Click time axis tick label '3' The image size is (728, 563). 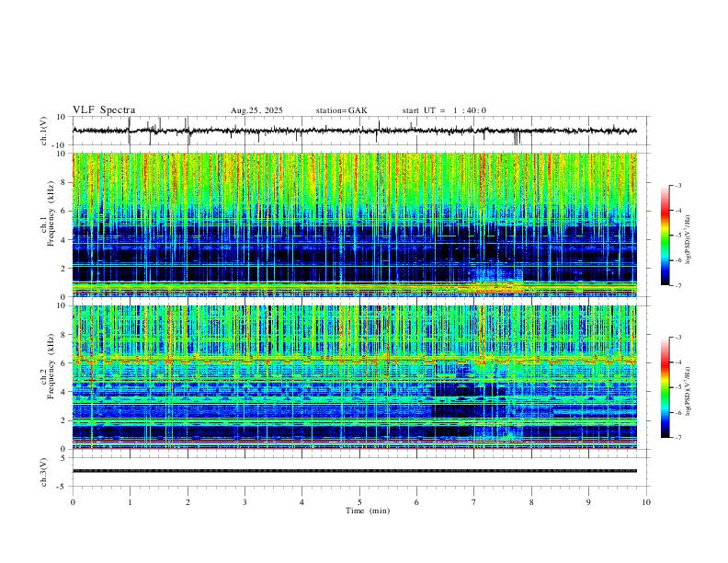tap(245, 502)
